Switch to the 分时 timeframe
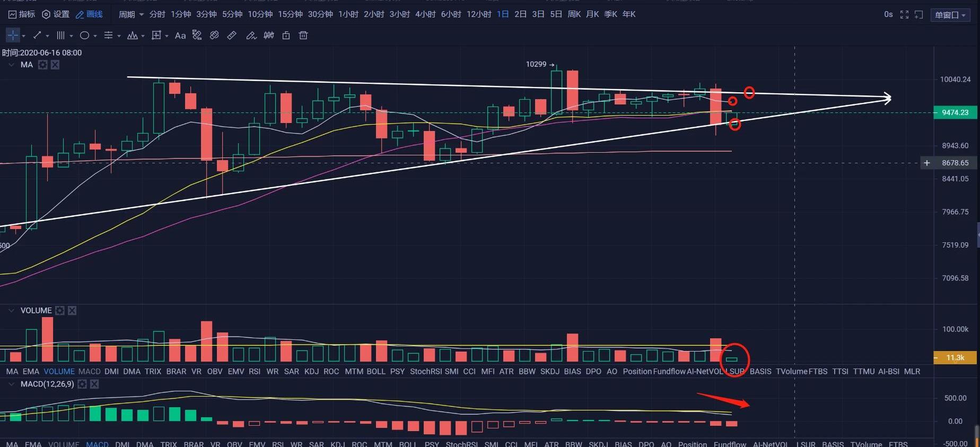 157,14
